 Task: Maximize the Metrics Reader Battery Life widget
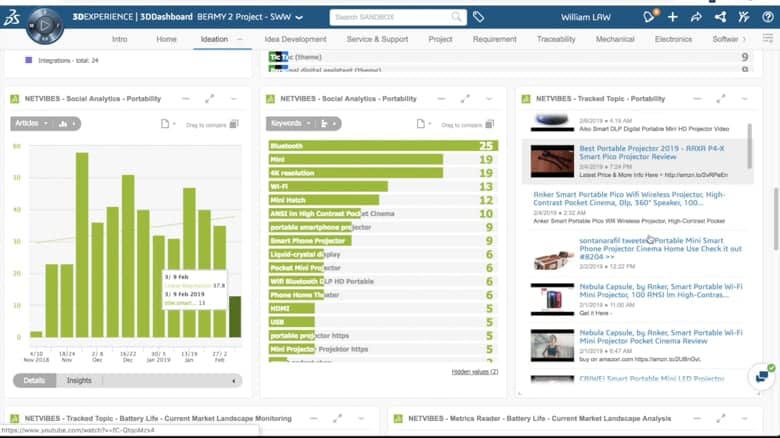pyautogui.click(x=721, y=419)
